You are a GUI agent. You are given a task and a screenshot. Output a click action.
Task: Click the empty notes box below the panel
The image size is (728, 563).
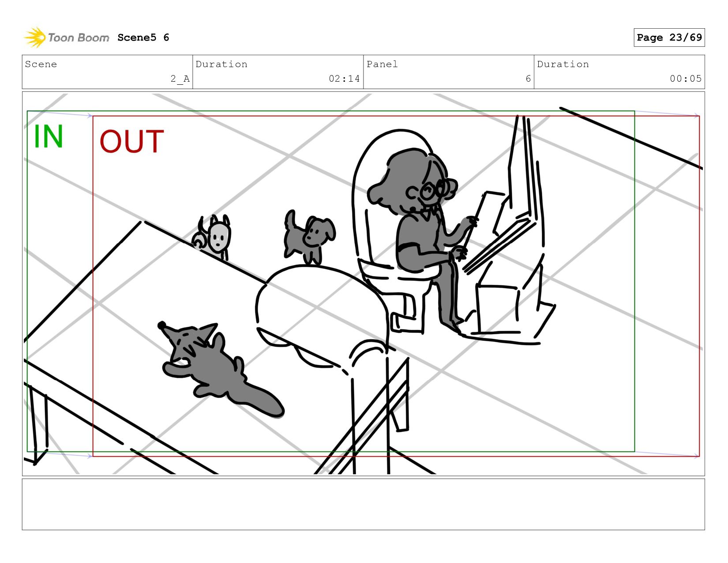tap(363, 504)
